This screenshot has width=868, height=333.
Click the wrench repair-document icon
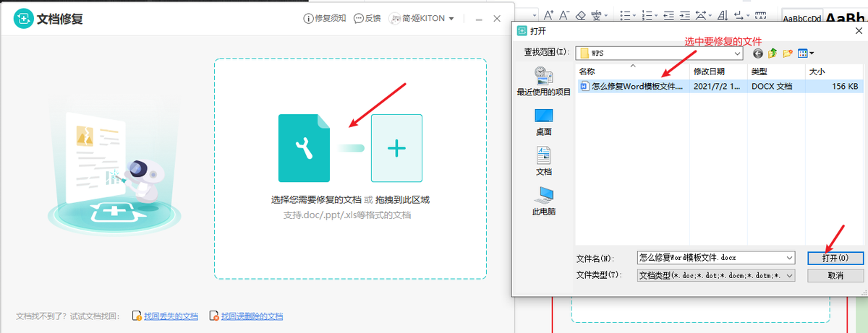coord(304,147)
